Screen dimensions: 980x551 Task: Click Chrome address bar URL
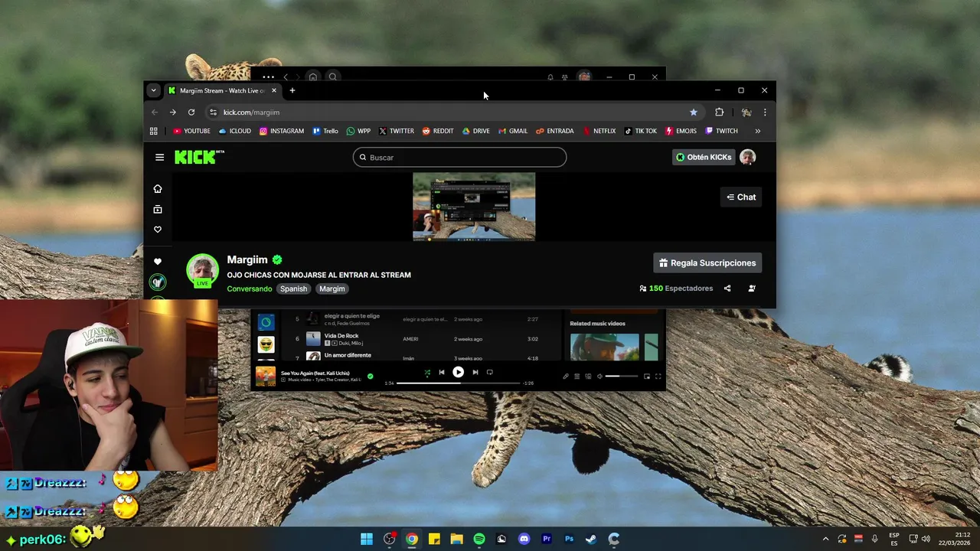(251, 112)
